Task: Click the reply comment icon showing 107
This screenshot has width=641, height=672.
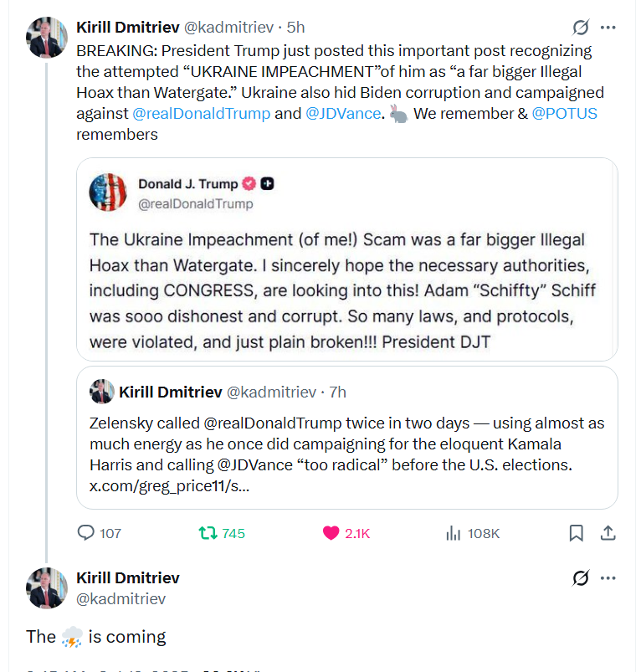Action: click(86, 533)
